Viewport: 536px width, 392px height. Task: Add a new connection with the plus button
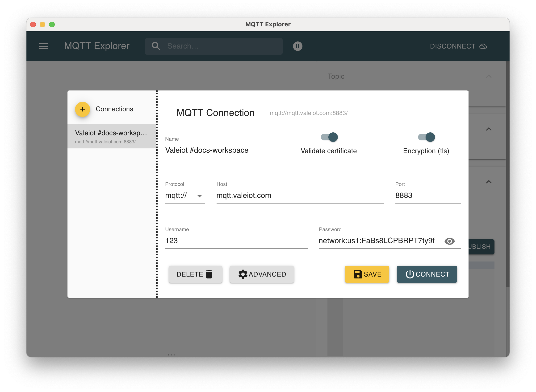click(82, 109)
